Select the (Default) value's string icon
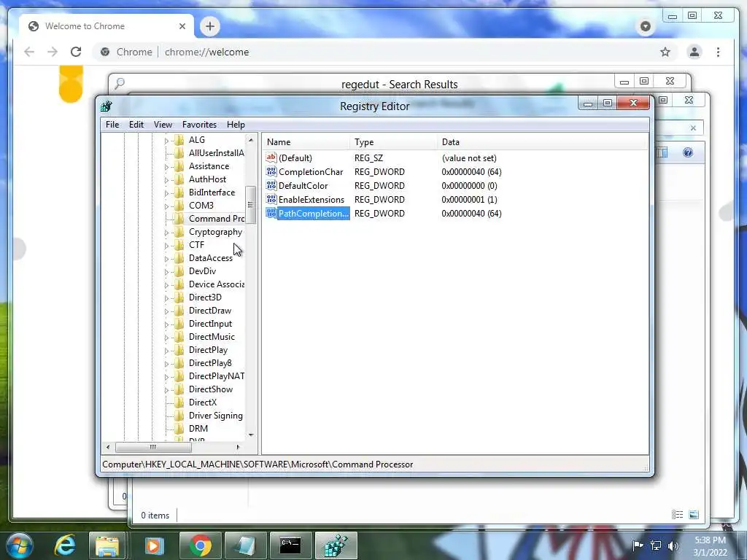 (271, 157)
